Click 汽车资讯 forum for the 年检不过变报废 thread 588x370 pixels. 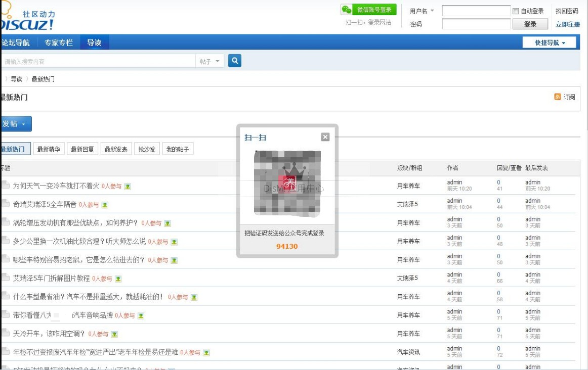tap(408, 352)
